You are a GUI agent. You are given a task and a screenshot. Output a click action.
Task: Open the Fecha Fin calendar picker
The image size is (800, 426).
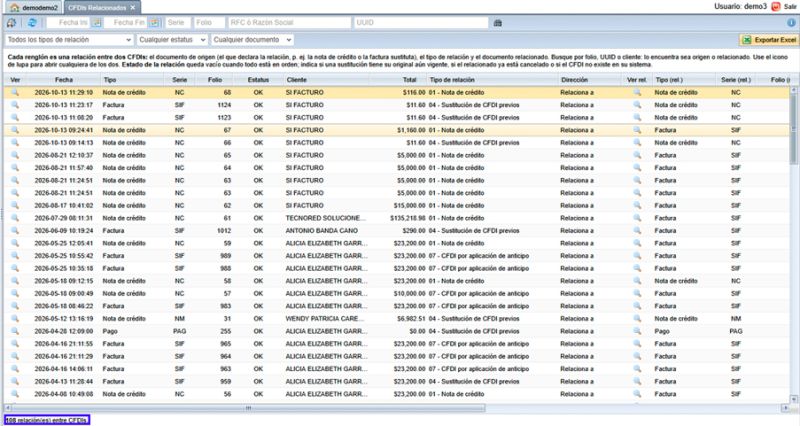pos(155,23)
